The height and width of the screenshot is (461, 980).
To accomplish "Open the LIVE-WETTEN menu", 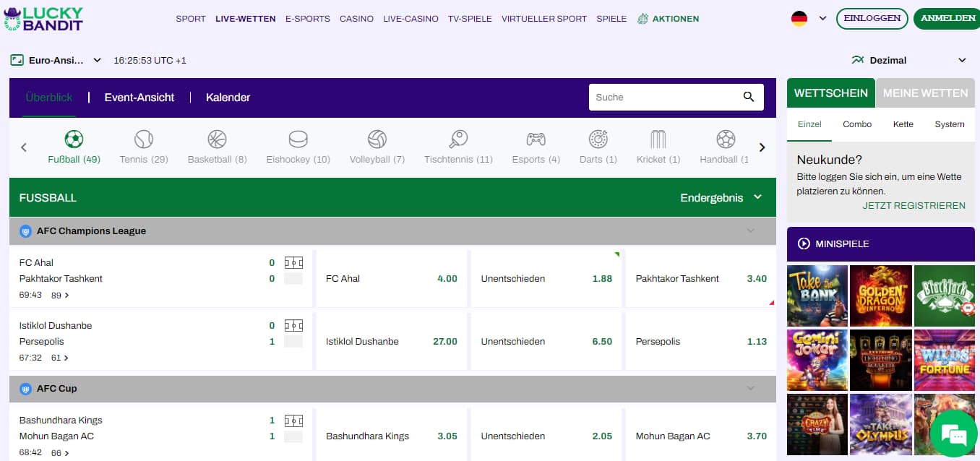I will 246,19.
